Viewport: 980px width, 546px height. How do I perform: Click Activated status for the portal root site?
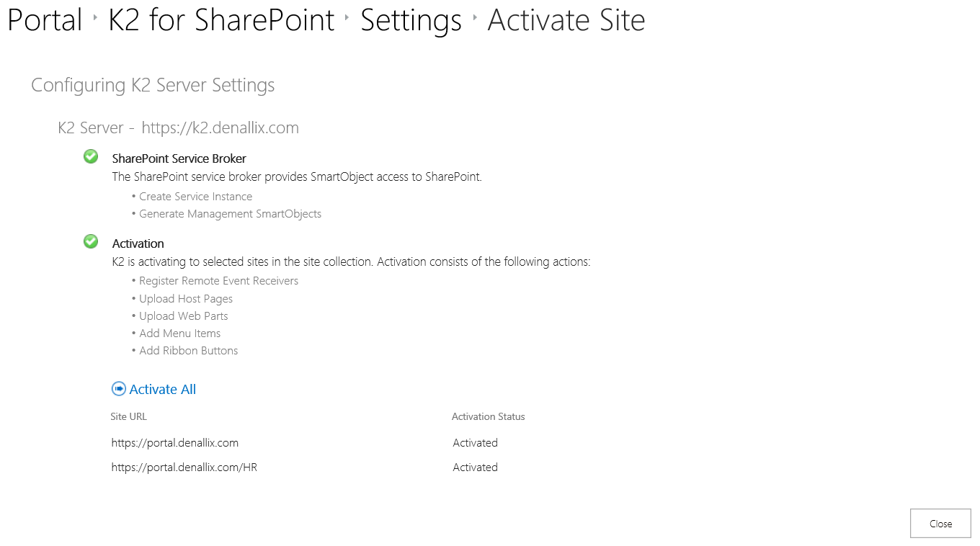pos(475,443)
